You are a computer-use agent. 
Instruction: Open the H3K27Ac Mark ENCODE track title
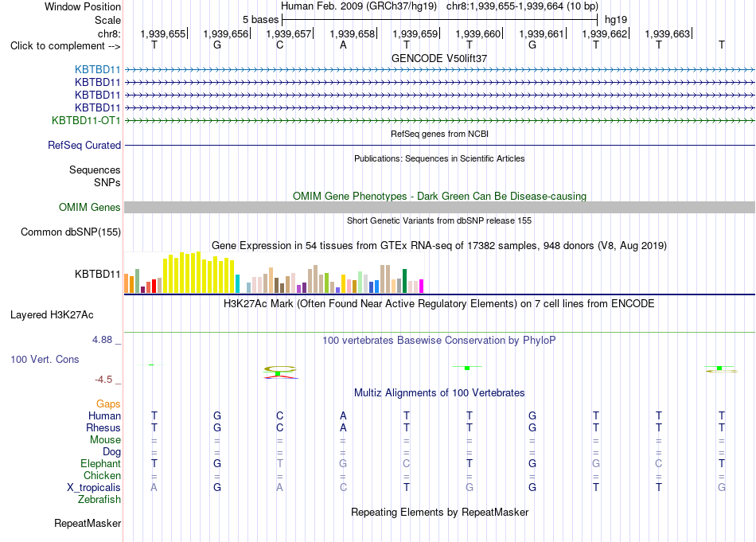click(439, 304)
